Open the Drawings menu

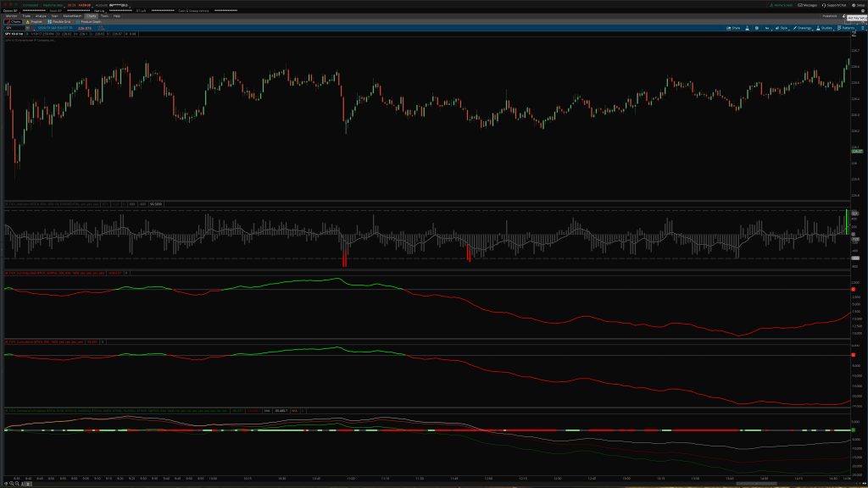[802, 28]
